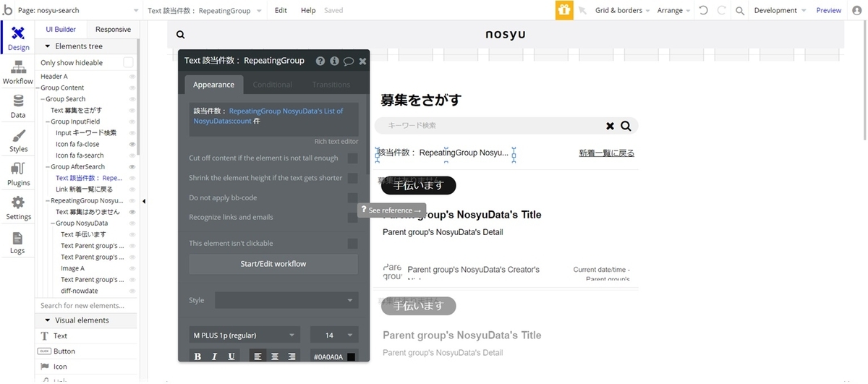This screenshot has height=384, width=868.
Task: Toggle italic text formatting
Action: click(215, 357)
